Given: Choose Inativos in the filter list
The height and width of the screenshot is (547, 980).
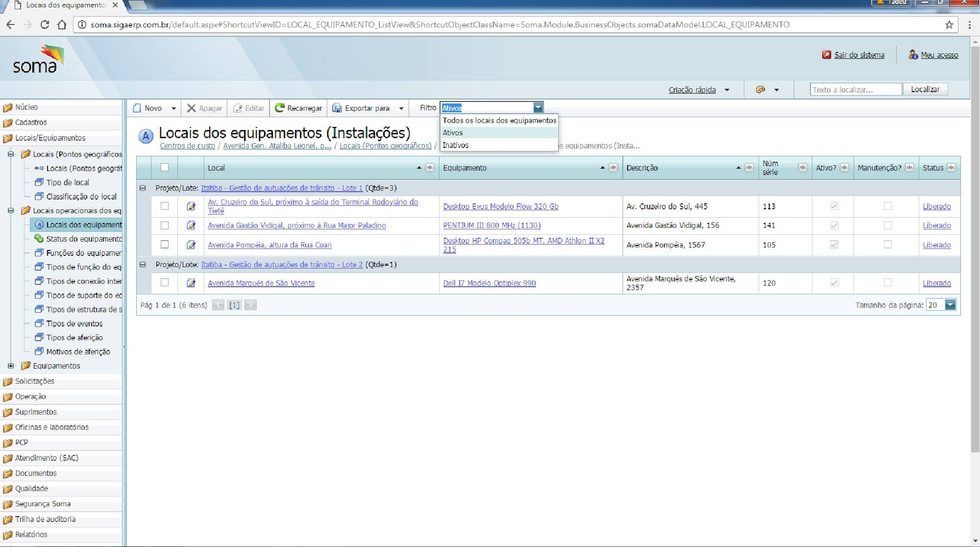Looking at the screenshot, I should [x=456, y=145].
